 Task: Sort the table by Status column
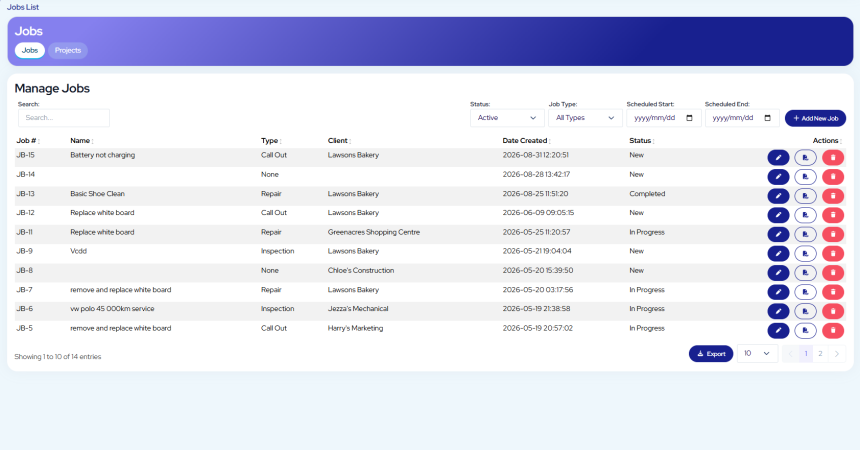click(x=642, y=141)
